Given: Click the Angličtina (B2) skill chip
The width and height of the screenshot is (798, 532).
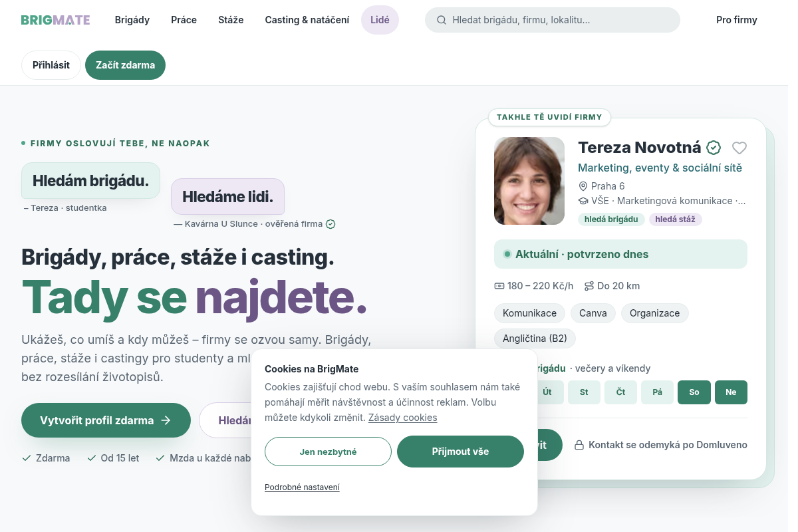Looking at the screenshot, I should coord(535,338).
